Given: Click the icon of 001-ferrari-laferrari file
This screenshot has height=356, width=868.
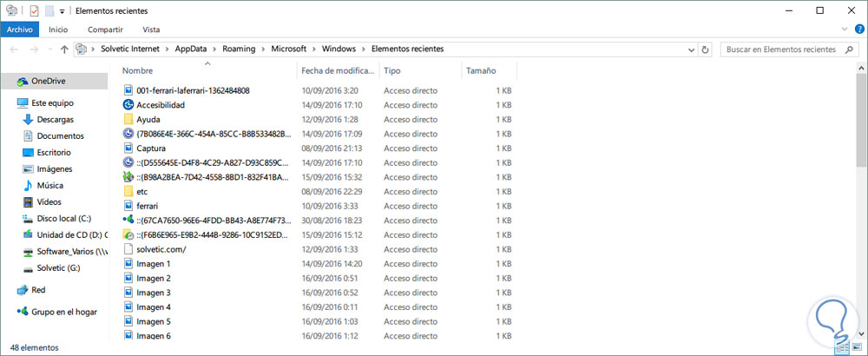Looking at the screenshot, I should coord(128,90).
